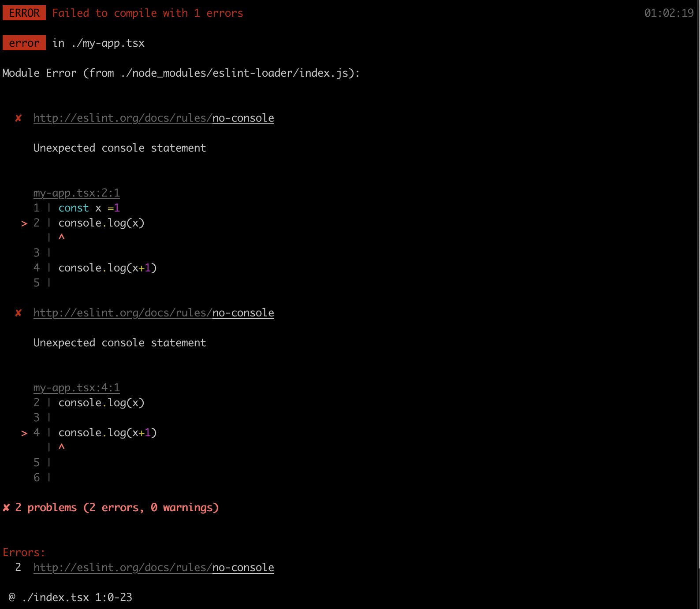This screenshot has height=609, width=700.
Task: Click the red 'Errors:' heading
Action: click(24, 553)
